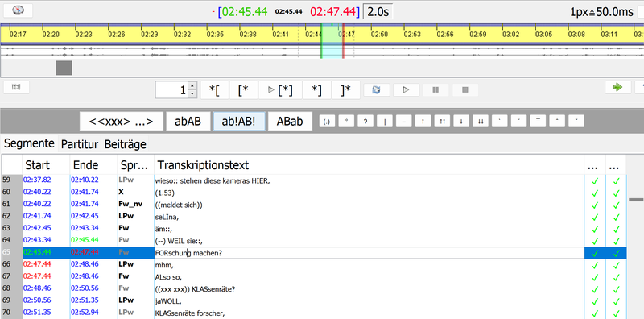
Task: Pause playback with the pause button
Action: pyautogui.click(x=436, y=90)
